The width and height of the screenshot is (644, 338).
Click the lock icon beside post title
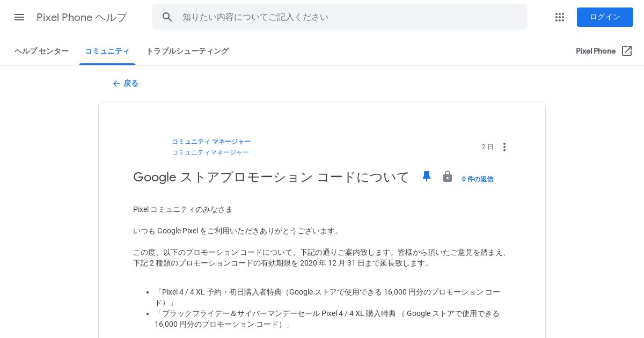tap(448, 177)
